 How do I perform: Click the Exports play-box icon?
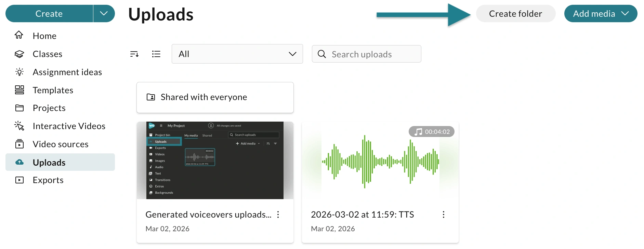click(19, 180)
